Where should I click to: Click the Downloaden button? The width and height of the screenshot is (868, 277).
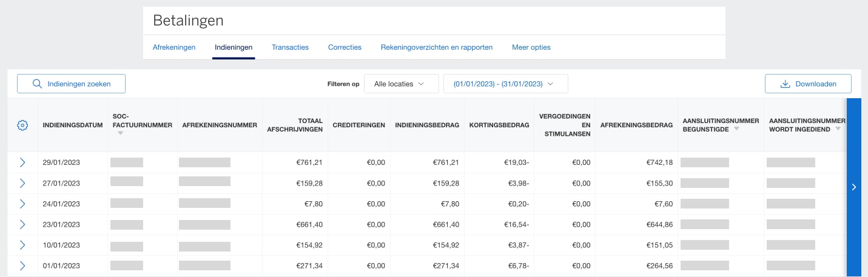click(808, 84)
